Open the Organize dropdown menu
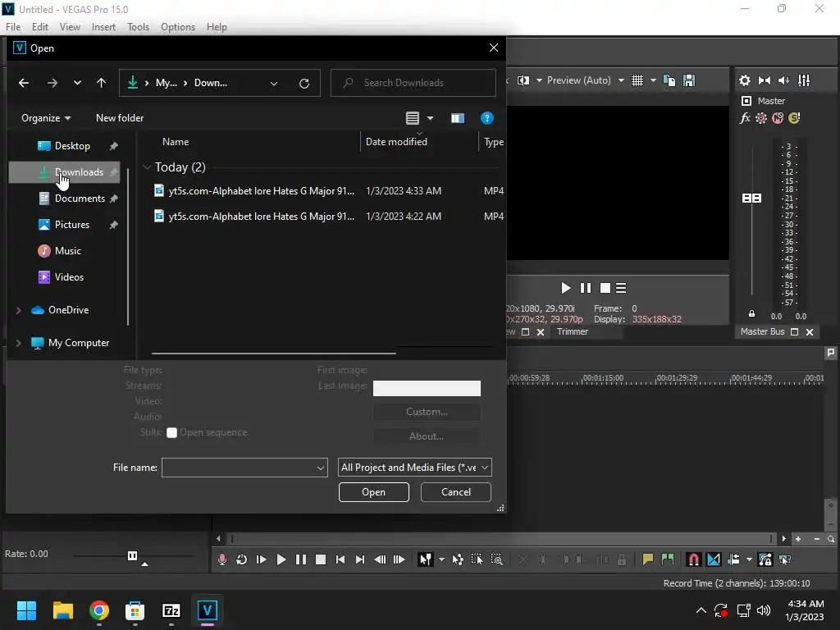Screen dimensions: 840x630 click(46, 118)
